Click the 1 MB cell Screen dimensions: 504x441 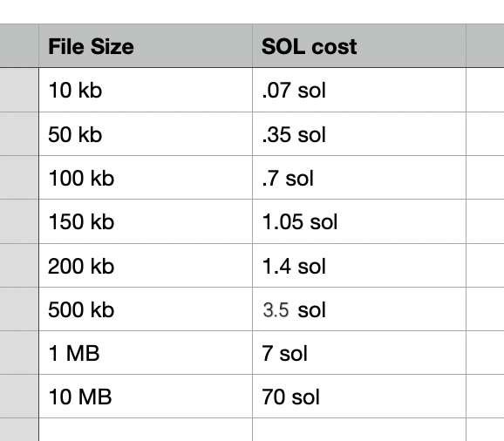(146, 353)
